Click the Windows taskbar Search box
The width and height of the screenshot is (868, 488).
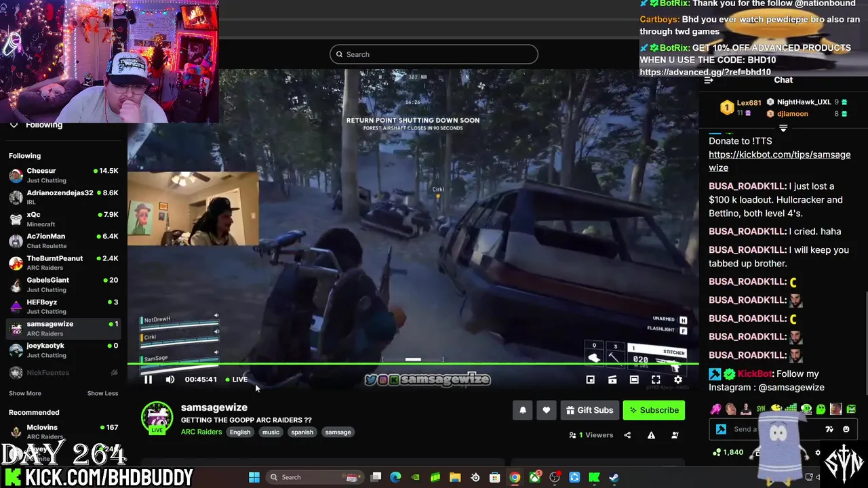click(x=314, y=477)
